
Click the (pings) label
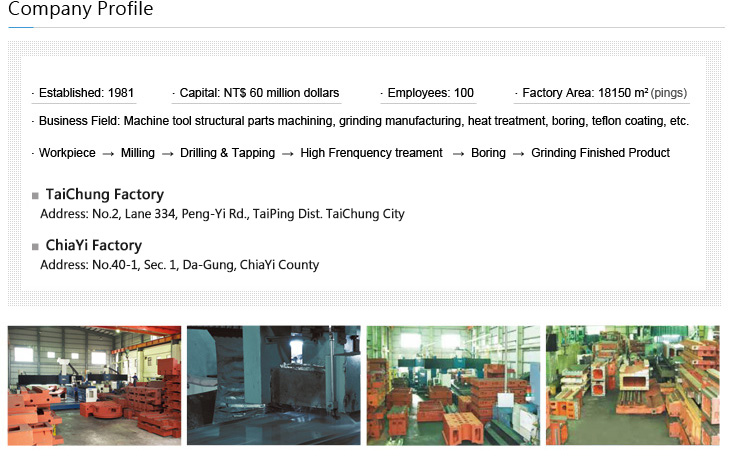click(669, 93)
